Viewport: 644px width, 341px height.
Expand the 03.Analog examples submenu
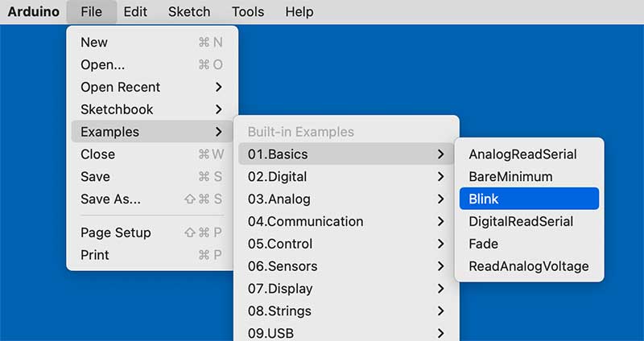[346, 199]
